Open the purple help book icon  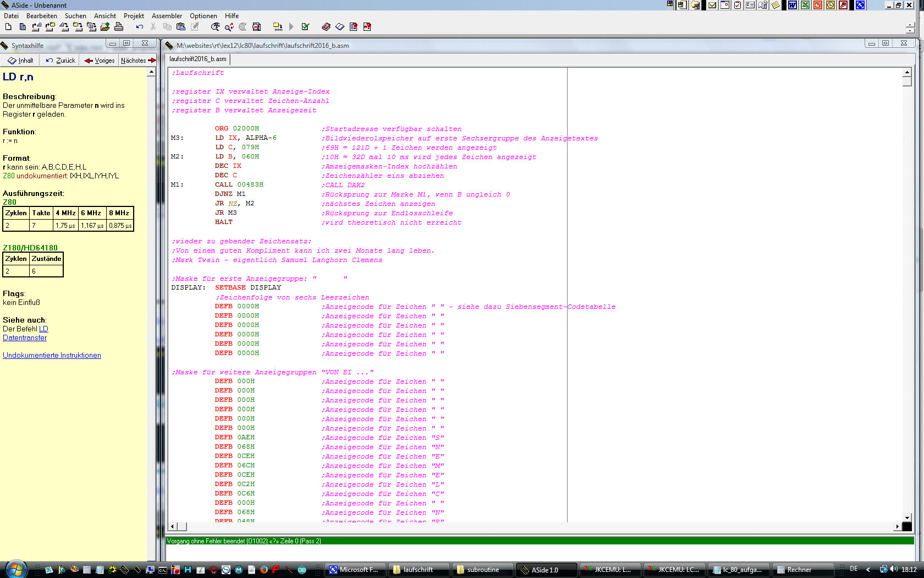(326, 26)
